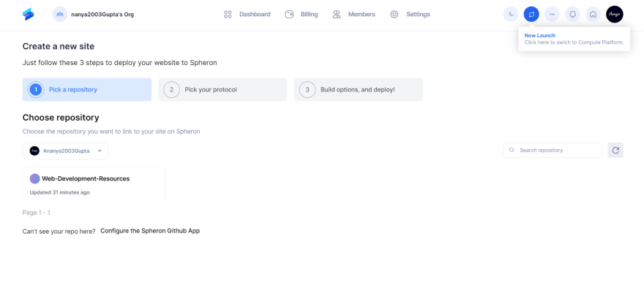Open notifications bell icon
The width and height of the screenshot is (644, 288).
coord(572,15)
